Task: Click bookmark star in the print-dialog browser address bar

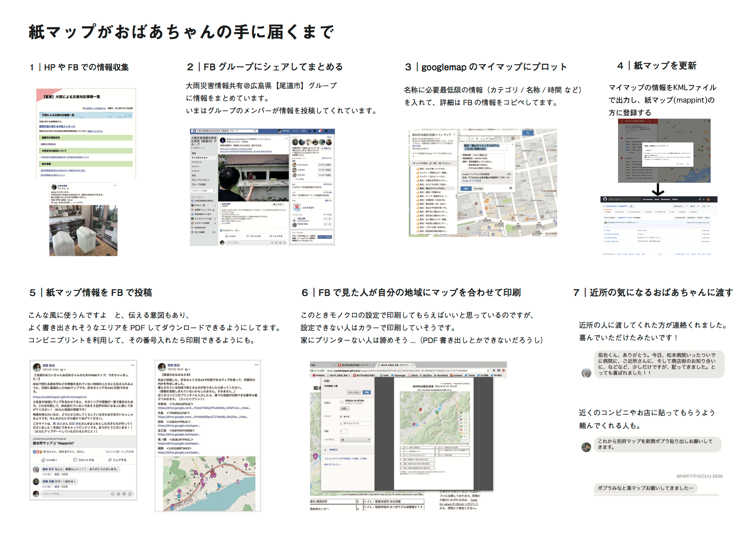Action: (488, 371)
